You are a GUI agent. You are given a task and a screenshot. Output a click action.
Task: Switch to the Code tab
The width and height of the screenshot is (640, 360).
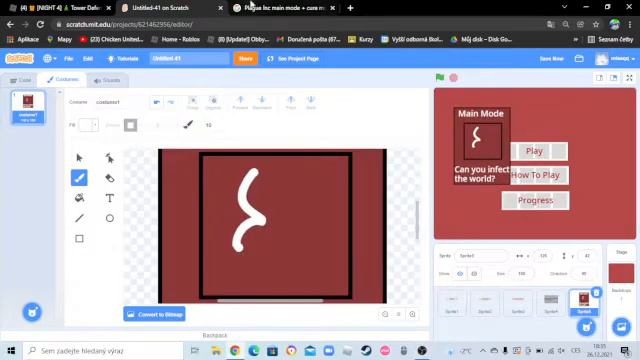tap(20, 80)
